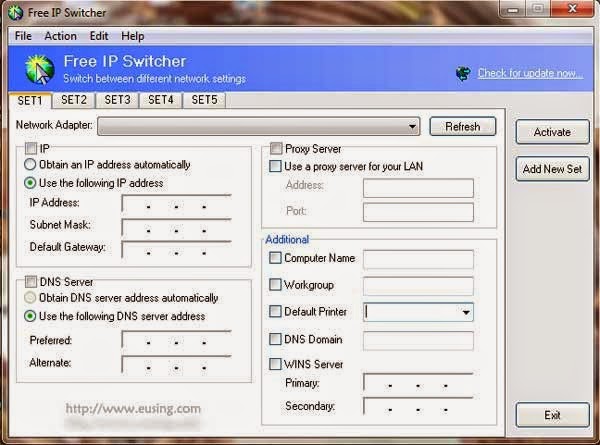Click the Workgroup text field

click(x=418, y=286)
